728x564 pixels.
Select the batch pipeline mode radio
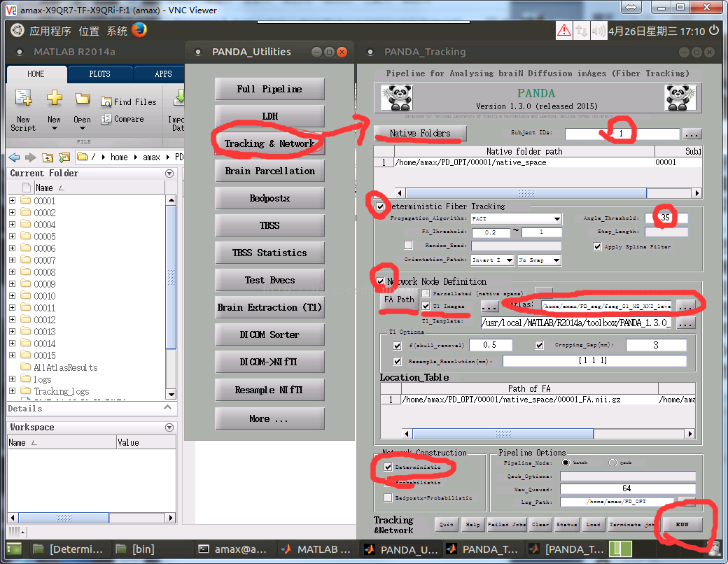pos(566,463)
